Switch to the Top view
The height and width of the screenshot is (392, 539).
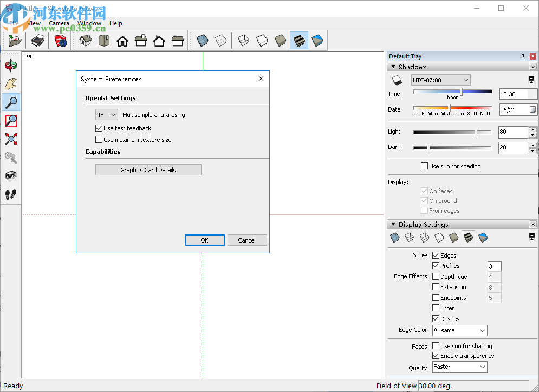pyautogui.click(x=103, y=41)
